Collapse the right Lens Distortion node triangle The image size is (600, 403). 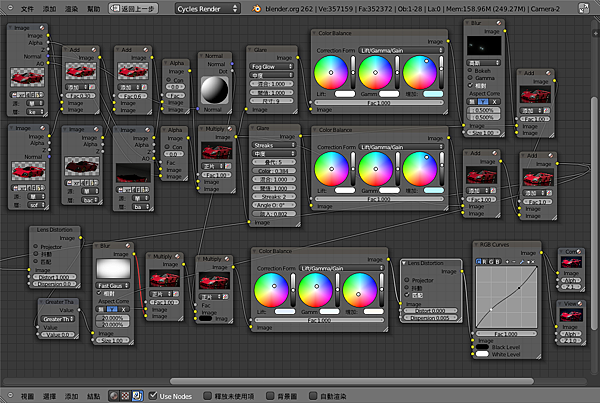pos(404,263)
